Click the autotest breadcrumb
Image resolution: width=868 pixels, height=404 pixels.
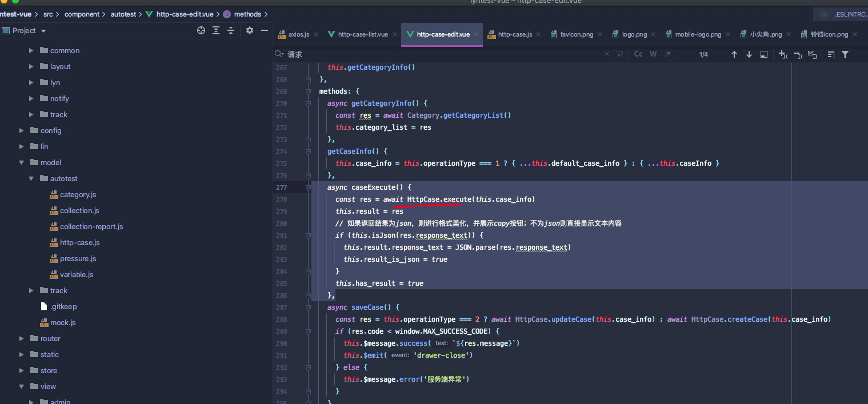point(123,14)
